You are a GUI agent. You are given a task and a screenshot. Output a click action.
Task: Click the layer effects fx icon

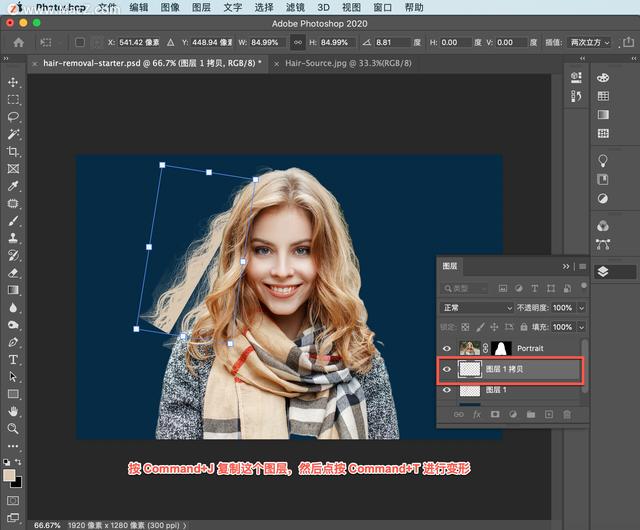coord(477,414)
